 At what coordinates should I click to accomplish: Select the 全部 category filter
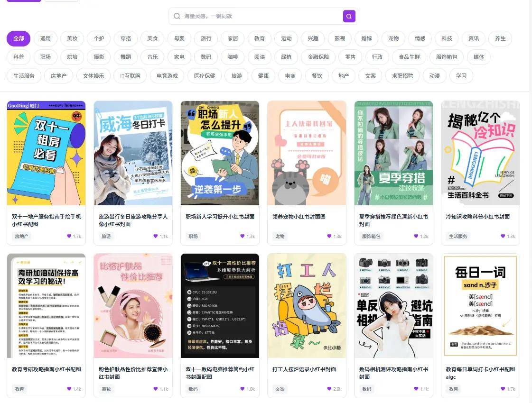coord(19,38)
